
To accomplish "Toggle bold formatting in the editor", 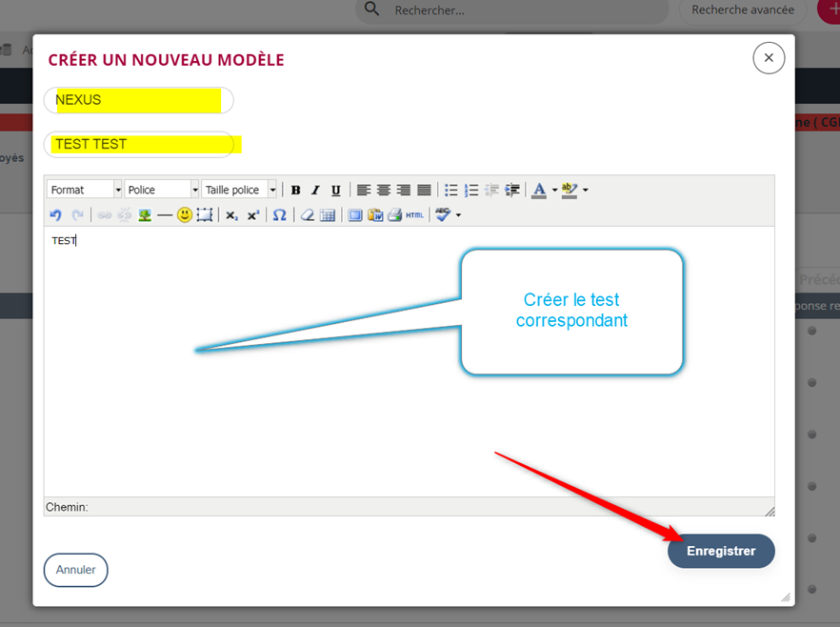I will point(296,191).
